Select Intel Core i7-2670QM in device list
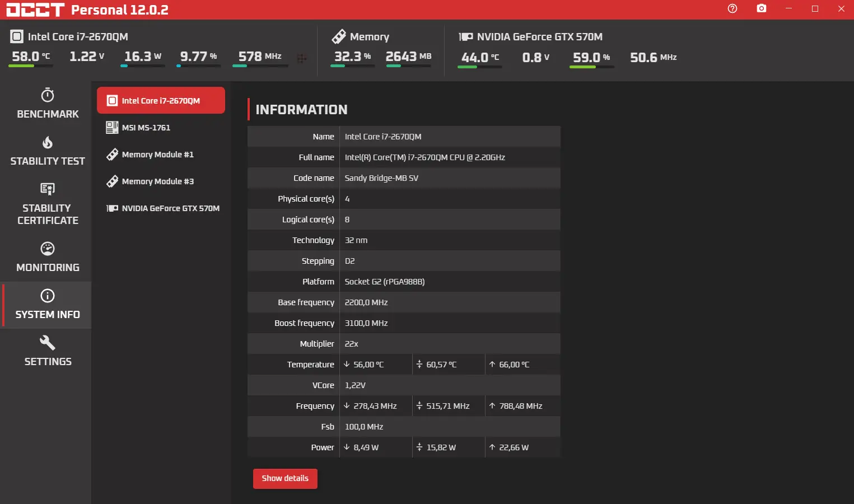The width and height of the screenshot is (854, 504). [161, 100]
